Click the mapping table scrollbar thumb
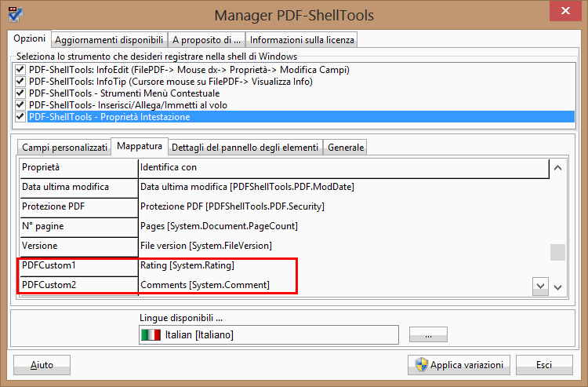This screenshot has height=387, width=588. [557, 252]
